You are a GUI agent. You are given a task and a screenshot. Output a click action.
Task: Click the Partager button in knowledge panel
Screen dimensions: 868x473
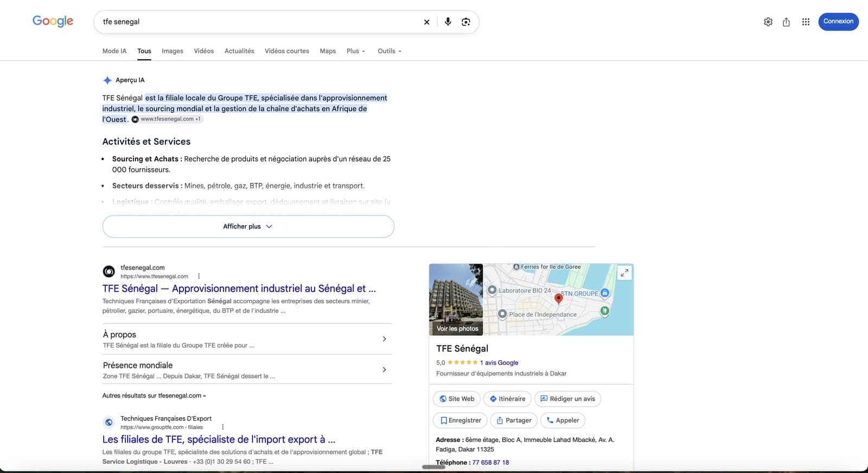click(x=514, y=420)
